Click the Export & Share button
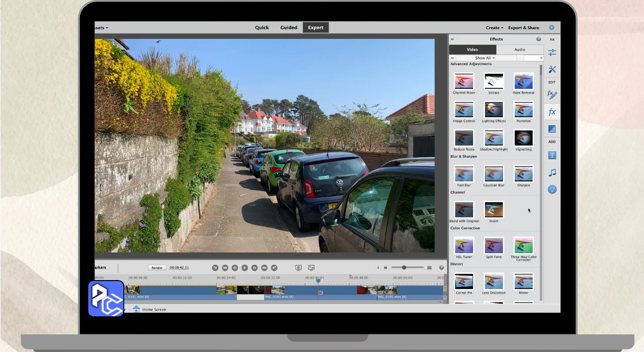Viewport: 644px width, 352px height. click(523, 28)
